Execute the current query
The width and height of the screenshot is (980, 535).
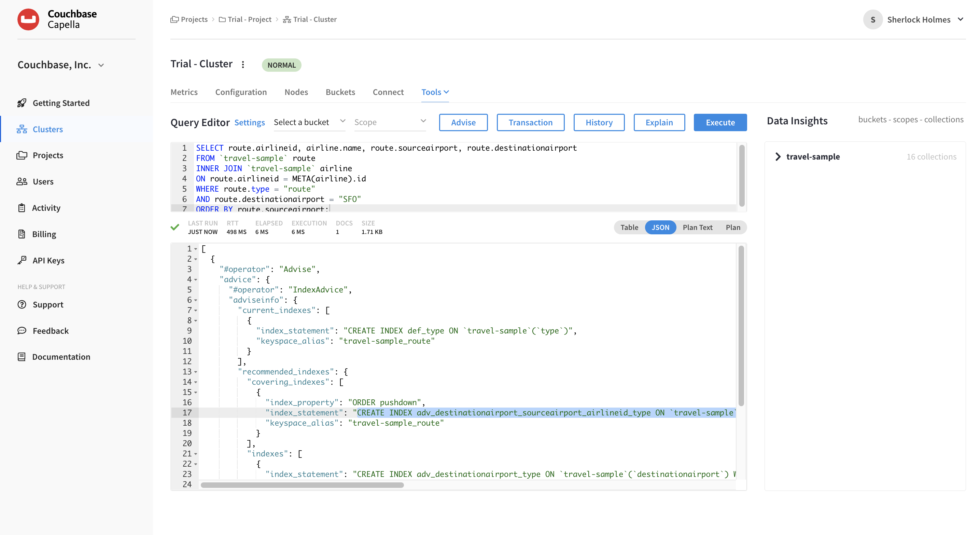720,122
